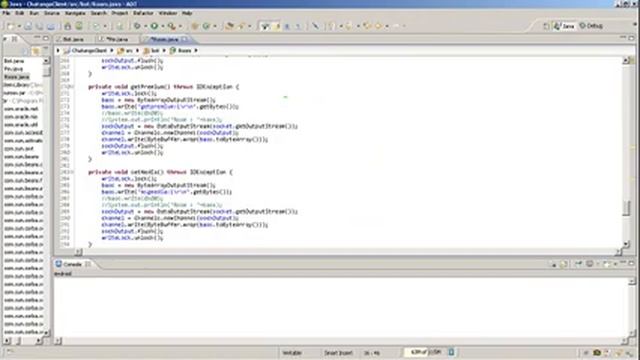Click the src breadcrumb segment

[x=125, y=51]
